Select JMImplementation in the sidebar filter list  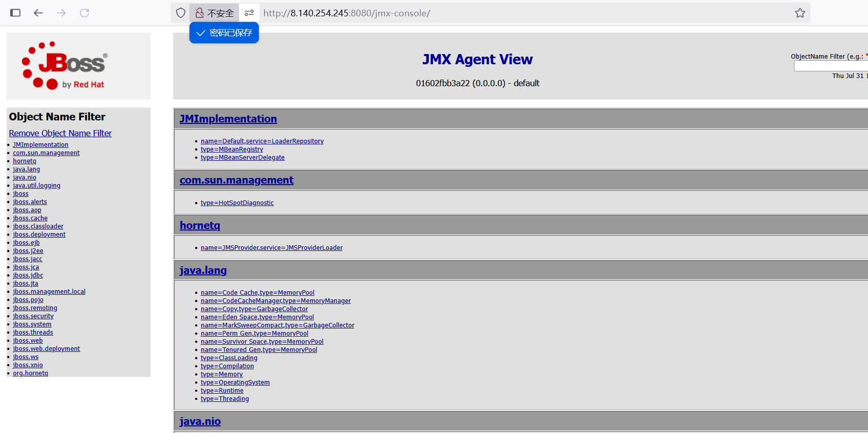click(40, 145)
